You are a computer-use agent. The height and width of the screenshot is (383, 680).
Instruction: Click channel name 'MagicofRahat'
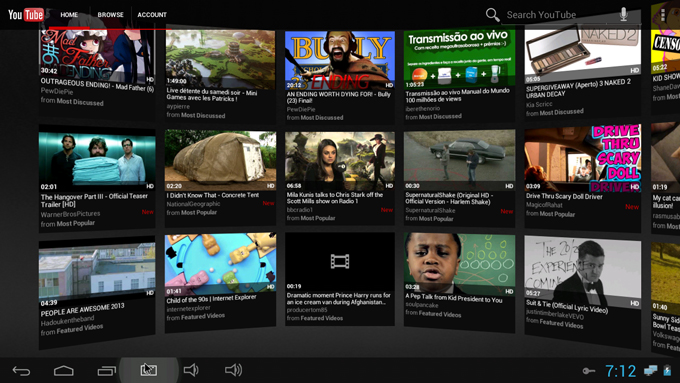pos(544,205)
